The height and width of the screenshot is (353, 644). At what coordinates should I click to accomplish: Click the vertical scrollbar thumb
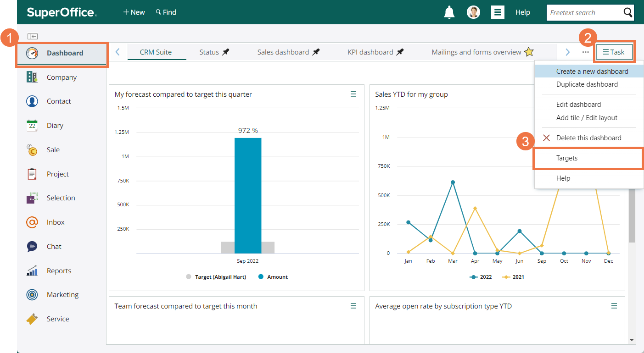pyautogui.click(x=632, y=215)
